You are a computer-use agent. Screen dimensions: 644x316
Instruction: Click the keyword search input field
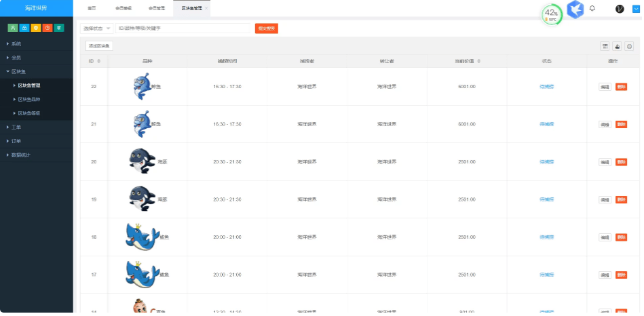183,28
